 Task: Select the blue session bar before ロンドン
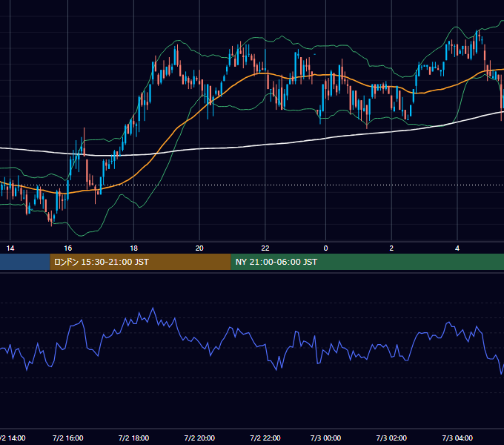tap(25, 262)
